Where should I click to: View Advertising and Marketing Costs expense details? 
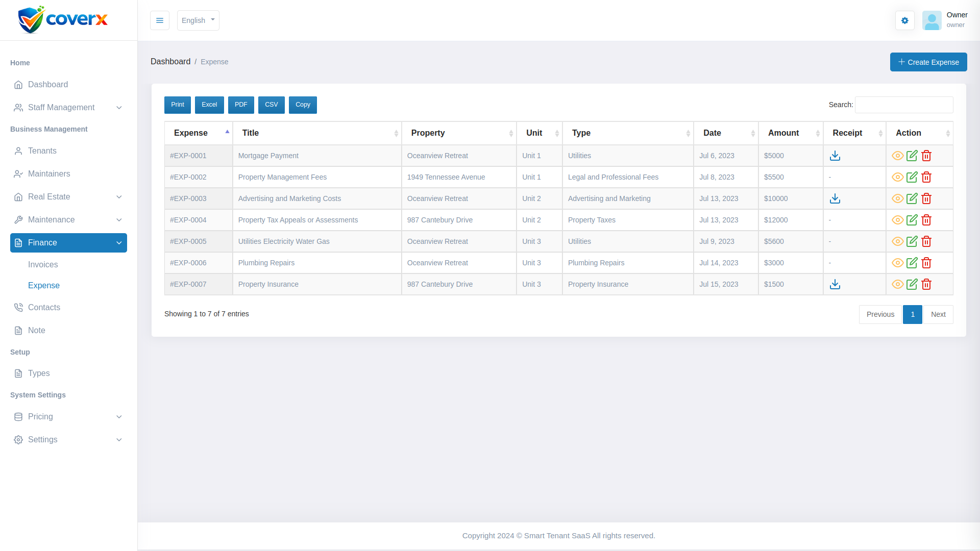pos(898,198)
